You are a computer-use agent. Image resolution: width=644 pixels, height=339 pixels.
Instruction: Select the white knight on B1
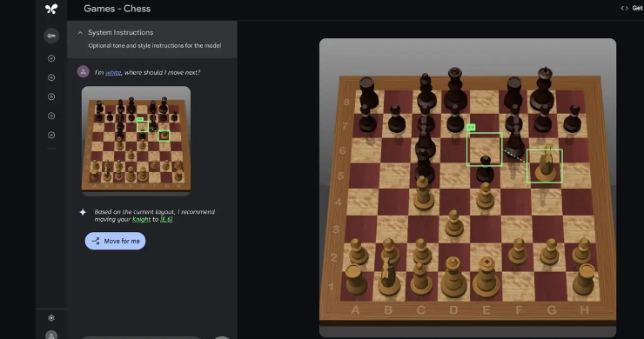388,277
